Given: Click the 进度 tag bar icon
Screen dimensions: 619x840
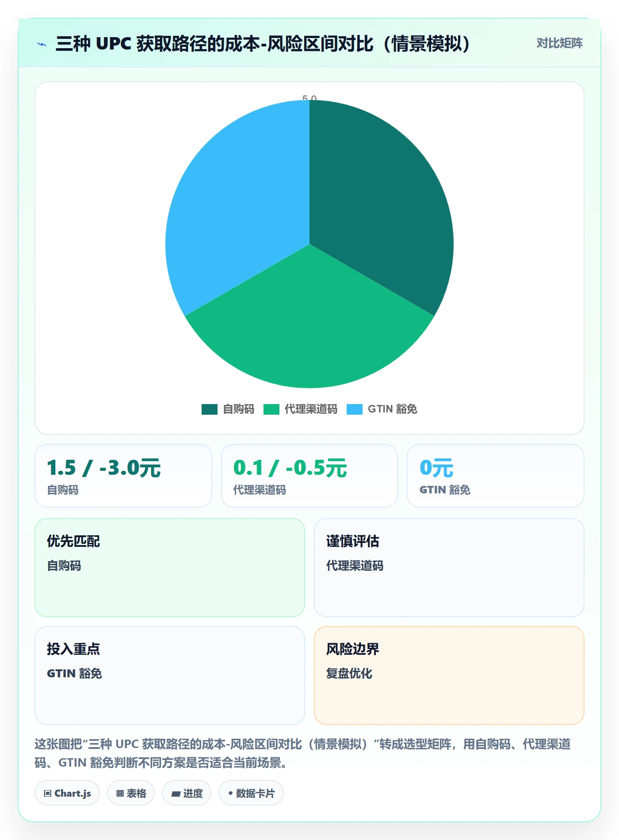Looking at the screenshot, I should coord(176,794).
